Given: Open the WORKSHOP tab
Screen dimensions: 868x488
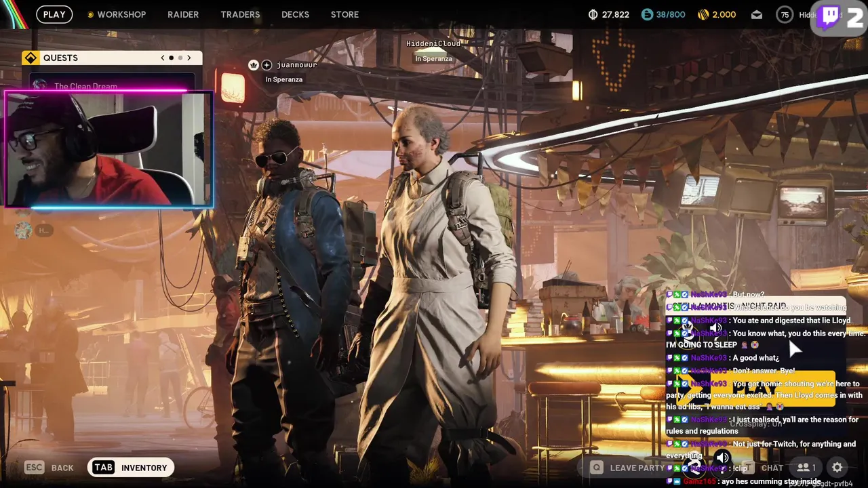Looking at the screenshot, I should 121,14.
